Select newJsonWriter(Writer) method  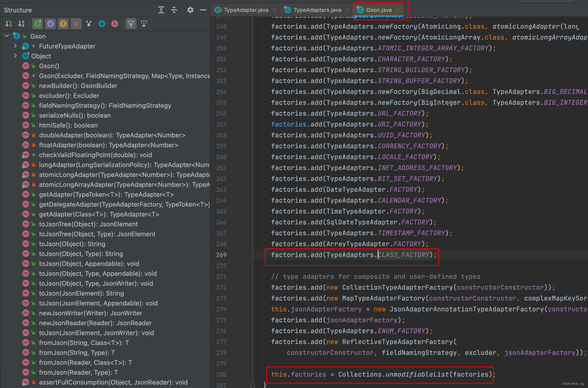coord(90,313)
